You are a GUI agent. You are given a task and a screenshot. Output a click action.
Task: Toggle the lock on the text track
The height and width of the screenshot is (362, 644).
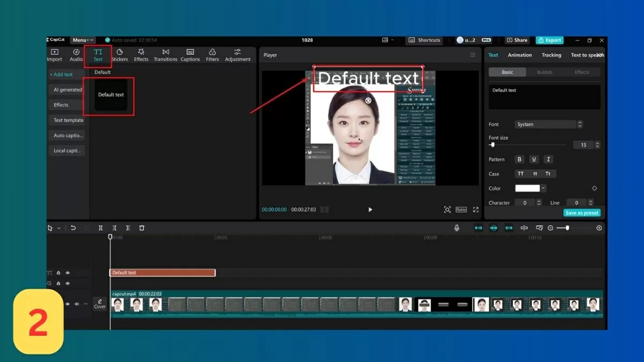[x=58, y=272]
